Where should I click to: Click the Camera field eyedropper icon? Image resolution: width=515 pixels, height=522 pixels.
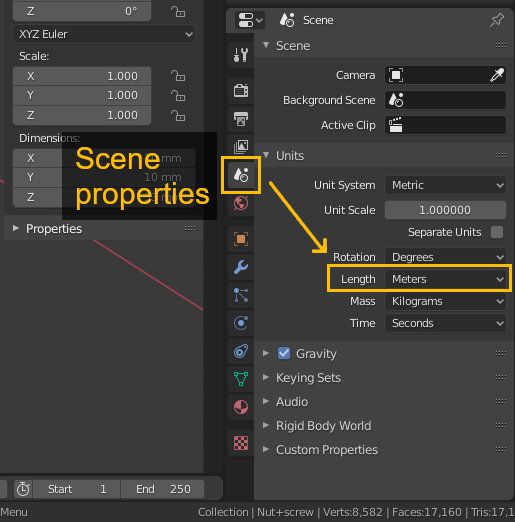[496, 75]
